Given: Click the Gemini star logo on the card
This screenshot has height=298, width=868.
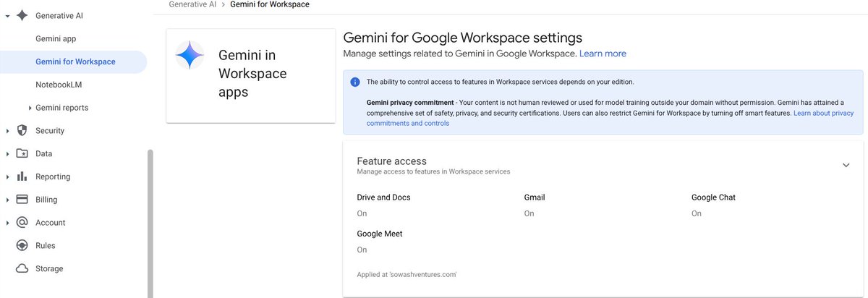Looking at the screenshot, I should [x=190, y=55].
